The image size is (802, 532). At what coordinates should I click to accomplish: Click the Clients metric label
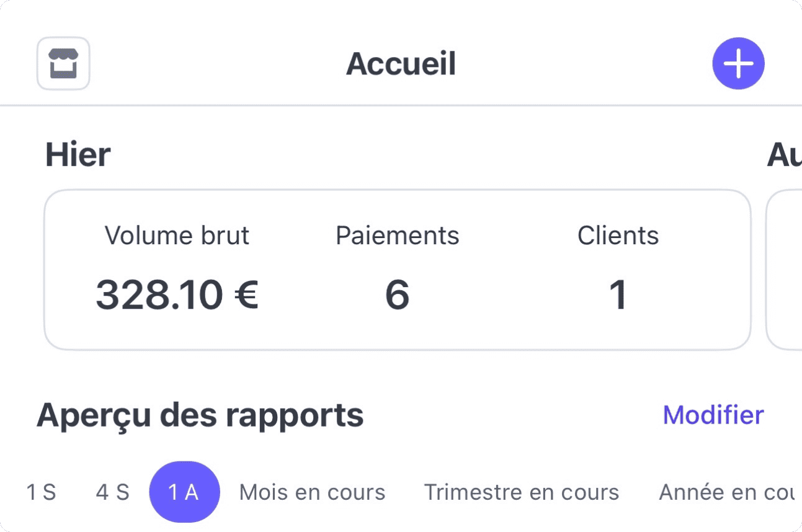(x=618, y=236)
